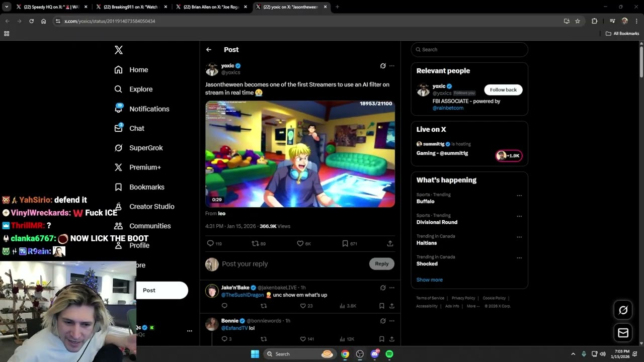Open Chrome extensions puzzle icon
Screen dimensions: 644x362
click(x=594, y=21)
